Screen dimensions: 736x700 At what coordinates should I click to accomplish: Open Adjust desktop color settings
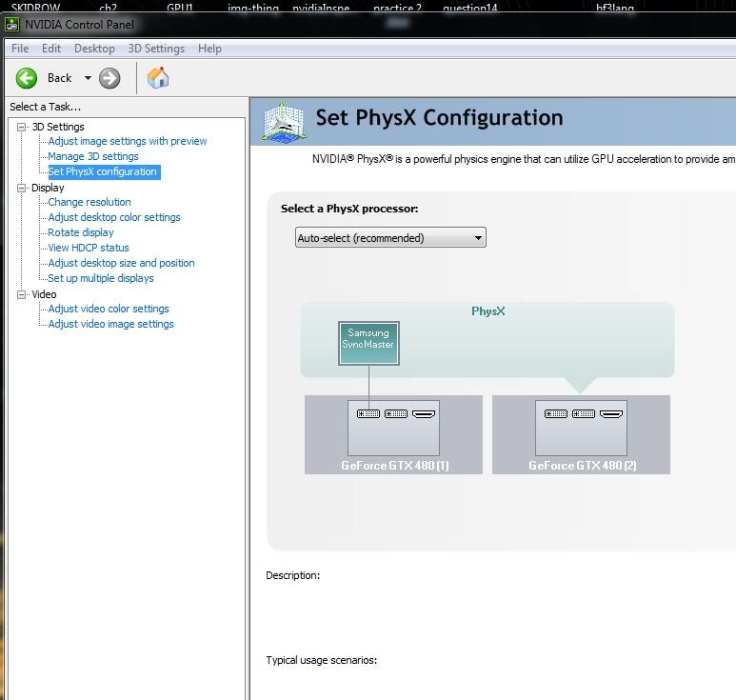[x=114, y=217]
